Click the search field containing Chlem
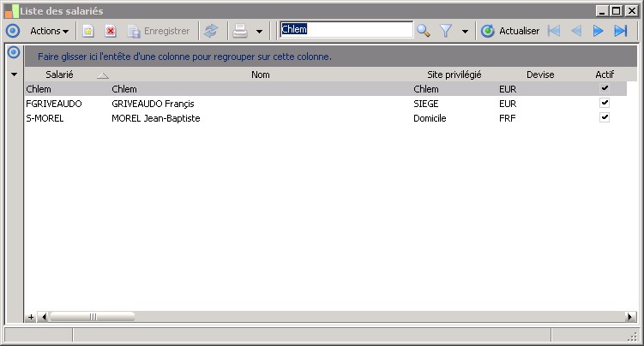Viewport: 644px width, 346px height. [x=346, y=29]
